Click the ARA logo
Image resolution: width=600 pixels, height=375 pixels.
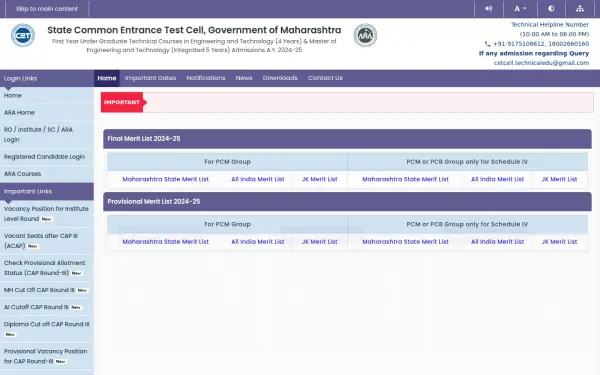(365, 35)
